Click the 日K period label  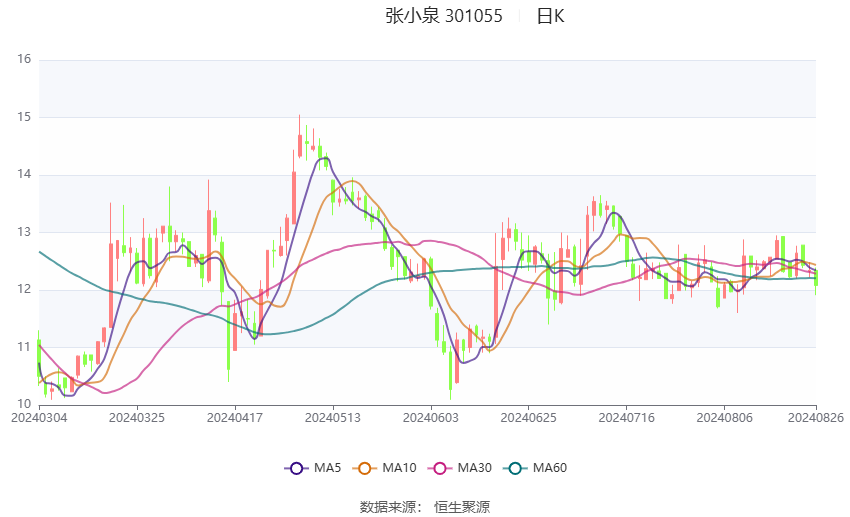[550, 16]
